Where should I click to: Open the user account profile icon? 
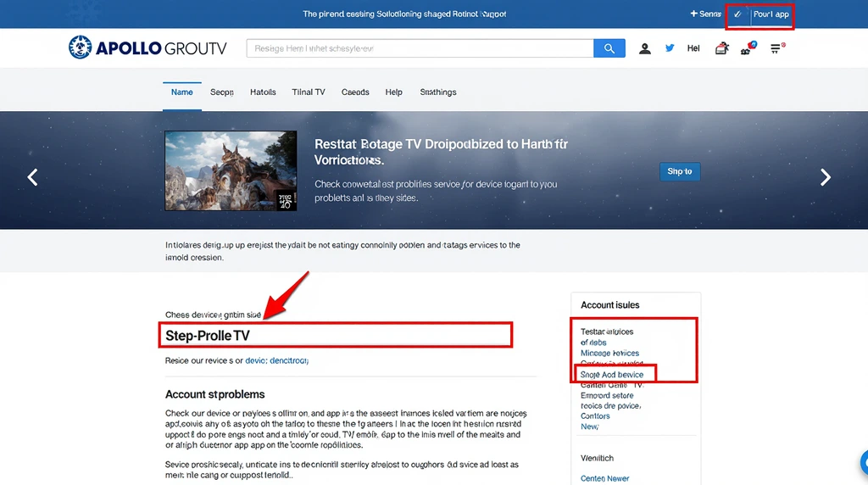pyautogui.click(x=644, y=48)
